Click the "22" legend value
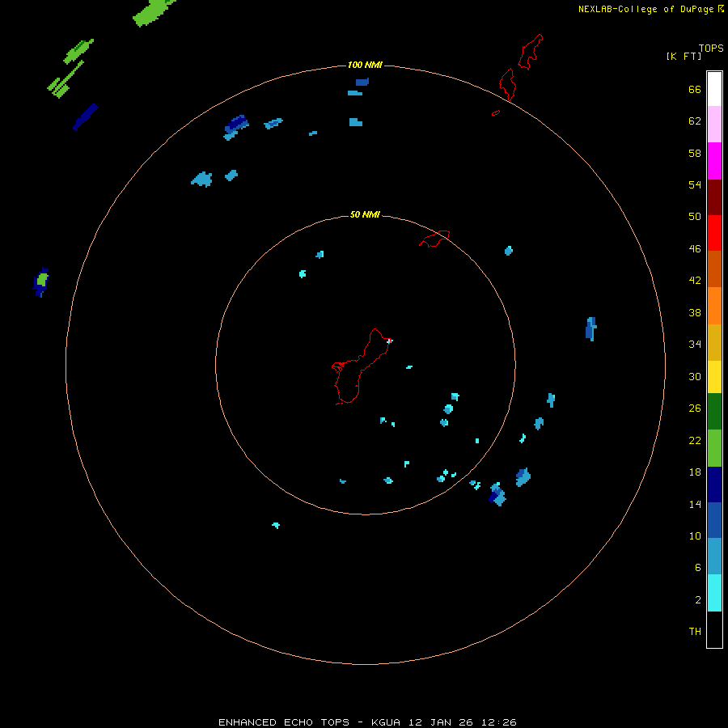The height and width of the screenshot is (728, 728). point(695,441)
